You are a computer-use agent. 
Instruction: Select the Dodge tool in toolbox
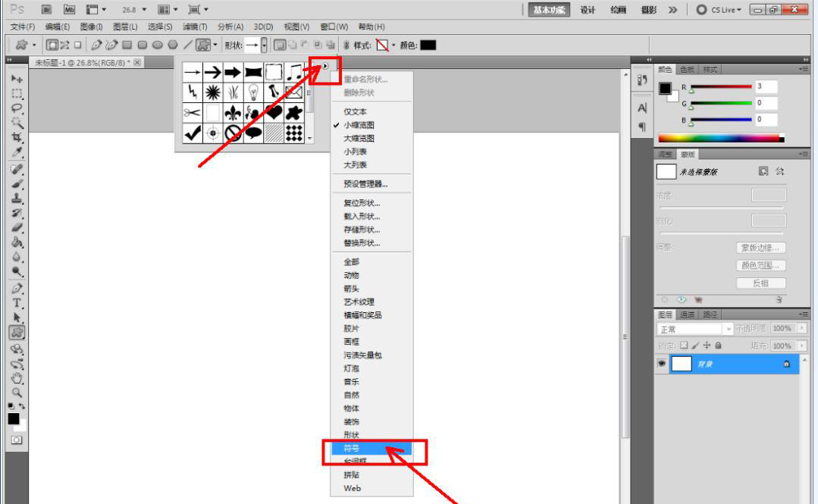[x=17, y=271]
